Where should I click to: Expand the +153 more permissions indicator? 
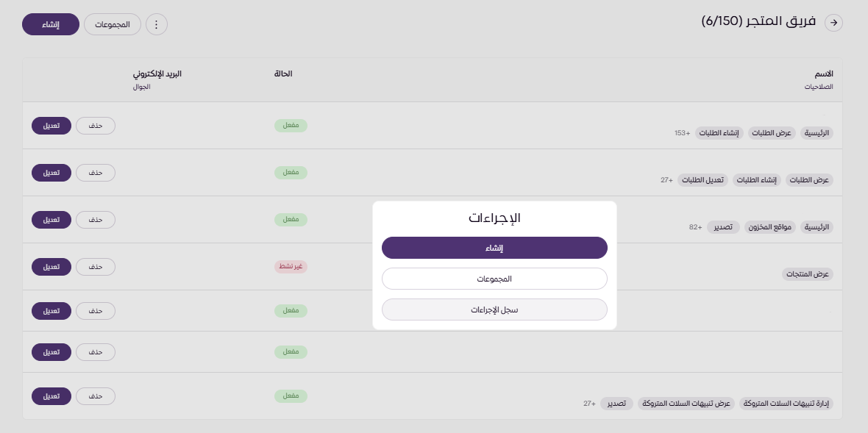tap(683, 133)
